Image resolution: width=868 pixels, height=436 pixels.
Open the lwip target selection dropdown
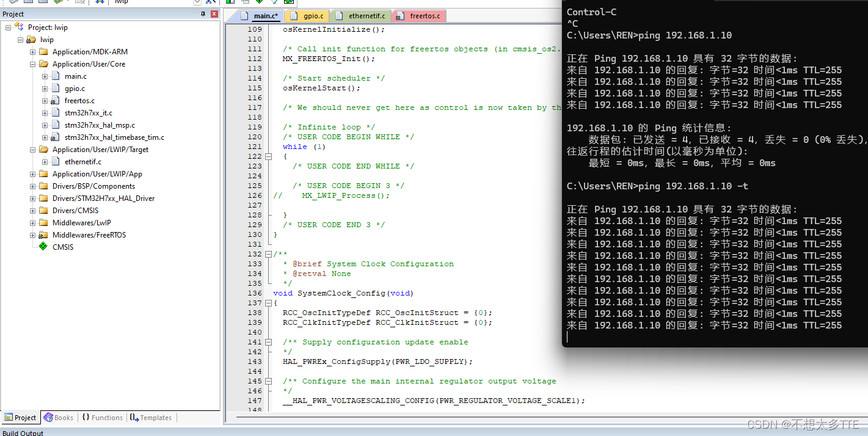pyautogui.click(x=197, y=3)
